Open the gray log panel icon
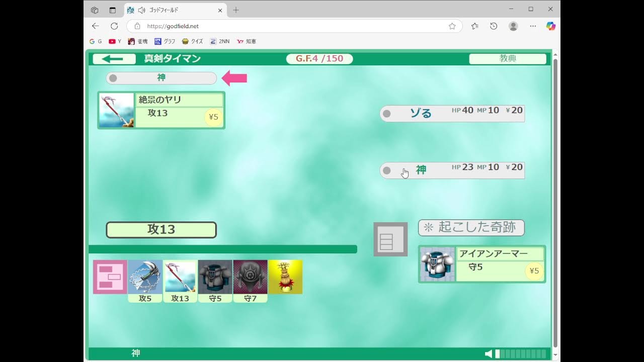Viewport: 644px width, 362px height. tap(390, 239)
